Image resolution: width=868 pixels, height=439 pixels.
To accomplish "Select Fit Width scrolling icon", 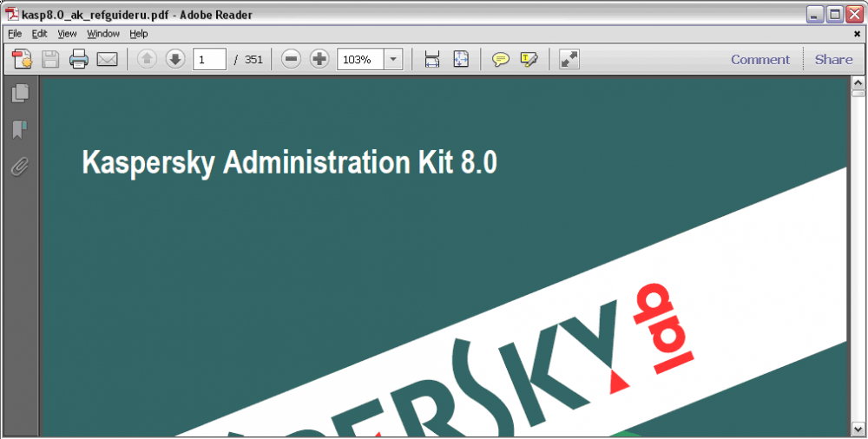I will pos(432,59).
